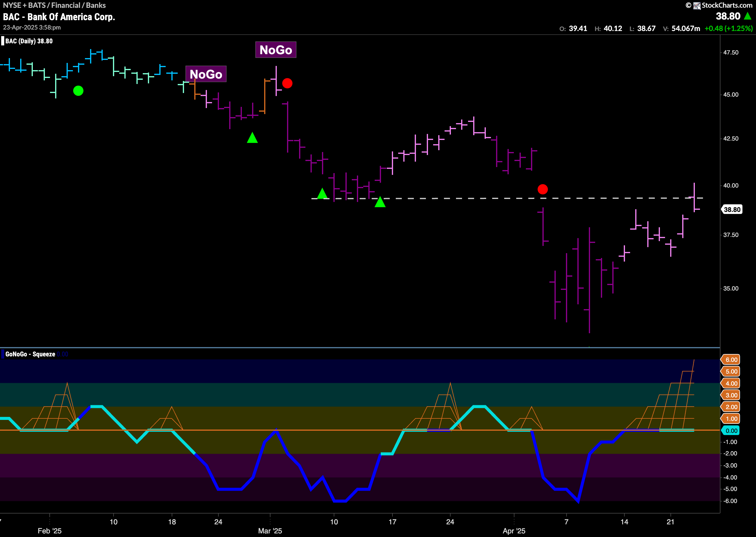
Task: Click the NYSE + BATS / Financial / Banks text
Action: [x=54, y=5]
